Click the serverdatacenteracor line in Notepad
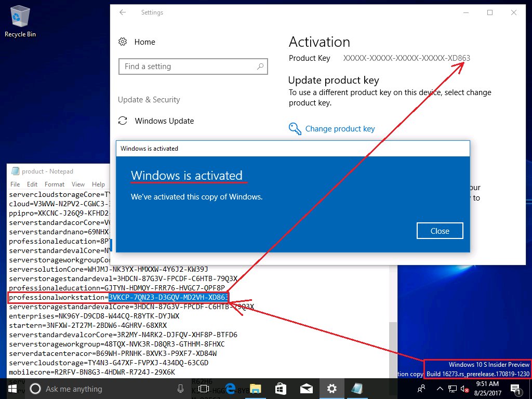 113,353
